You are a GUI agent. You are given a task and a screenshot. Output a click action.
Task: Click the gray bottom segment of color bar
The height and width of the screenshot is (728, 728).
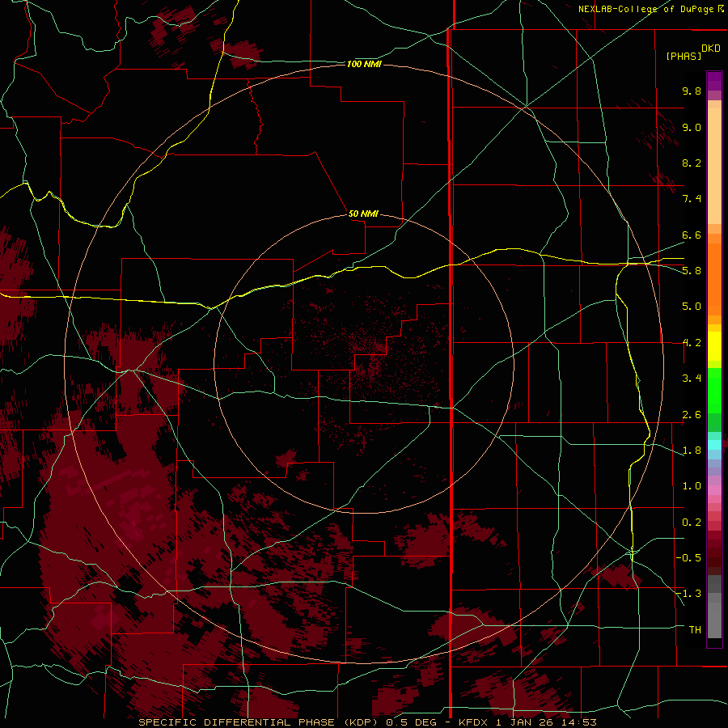[714, 620]
